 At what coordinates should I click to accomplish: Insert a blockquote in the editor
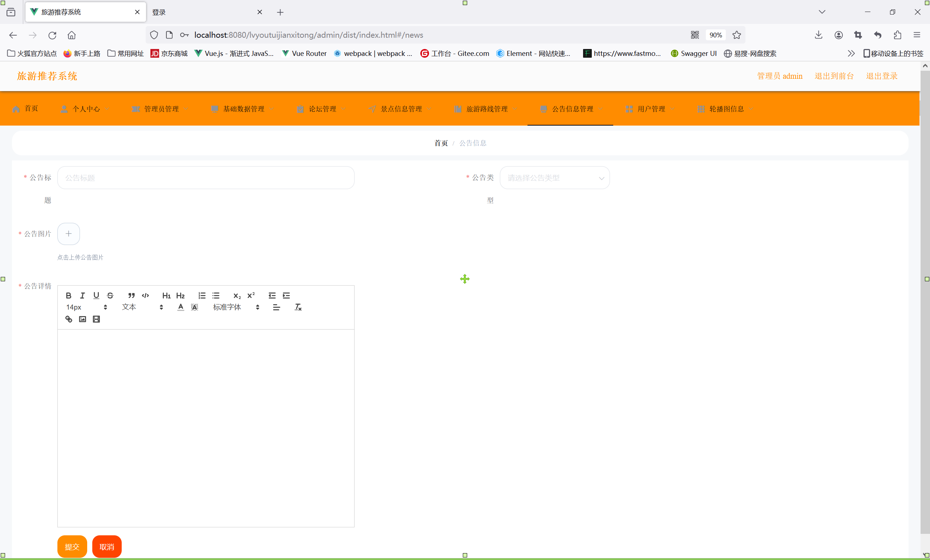(132, 295)
